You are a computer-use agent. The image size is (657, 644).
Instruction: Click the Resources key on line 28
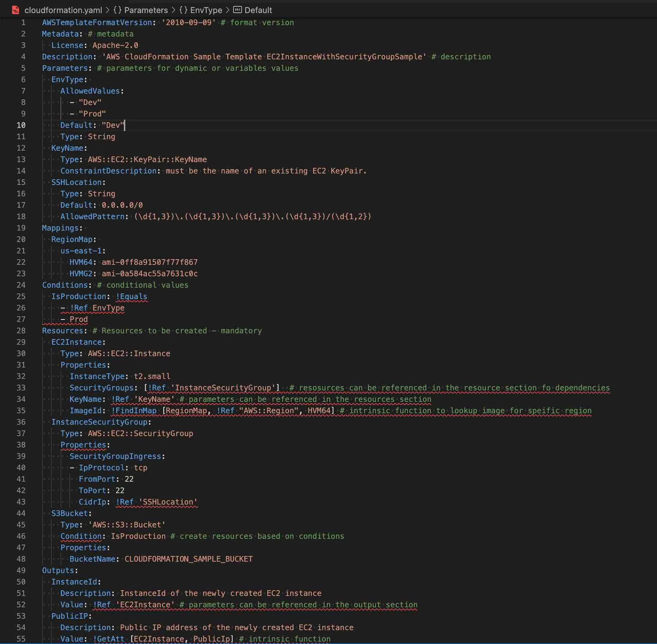click(62, 331)
